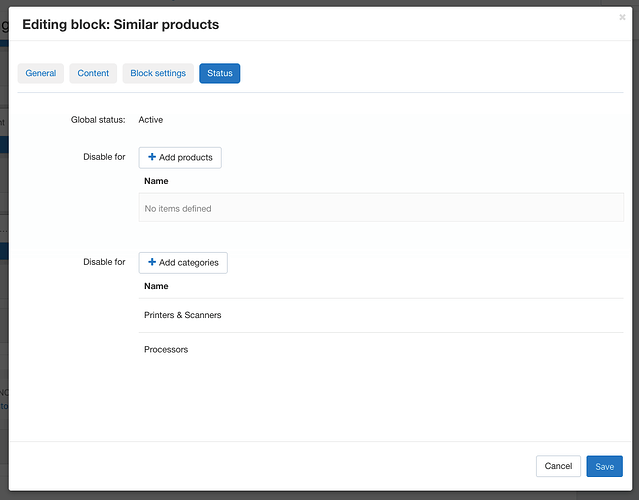Click the Name header of the products list
The image size is (639, 500).
point(156,181)
